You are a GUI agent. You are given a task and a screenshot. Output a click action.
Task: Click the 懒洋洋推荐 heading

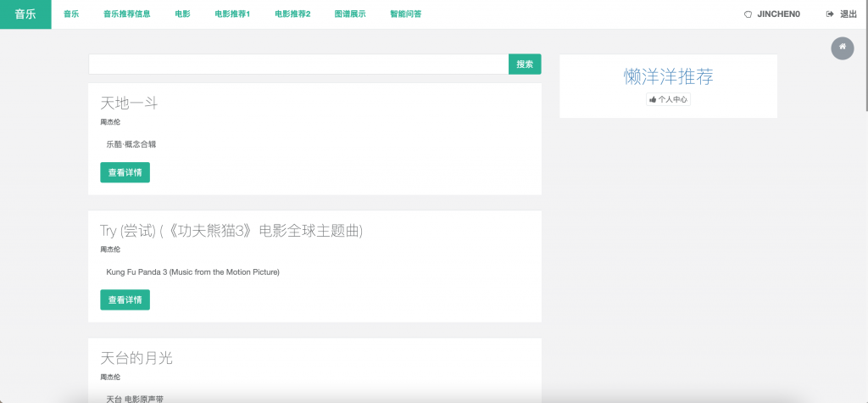tap(669, 76)
